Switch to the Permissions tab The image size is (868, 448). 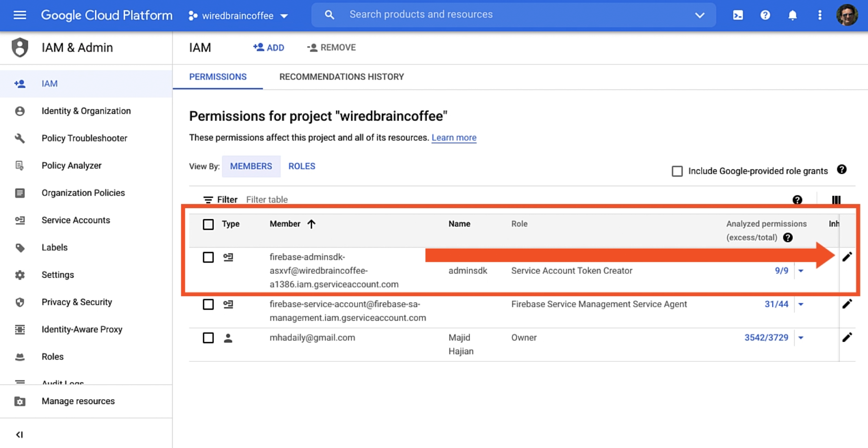tap(218, 77)
